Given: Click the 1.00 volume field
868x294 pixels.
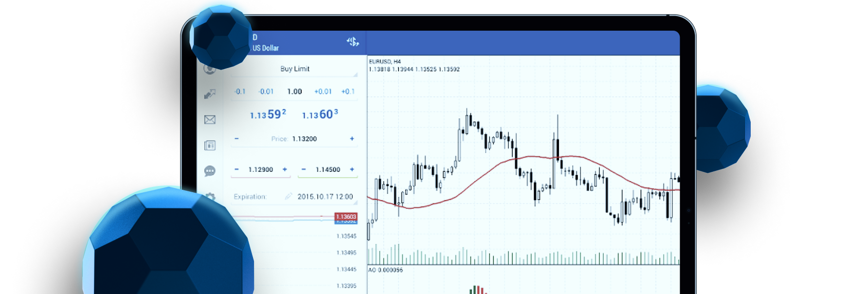Looking at the screenshot, I should point(294,92).
